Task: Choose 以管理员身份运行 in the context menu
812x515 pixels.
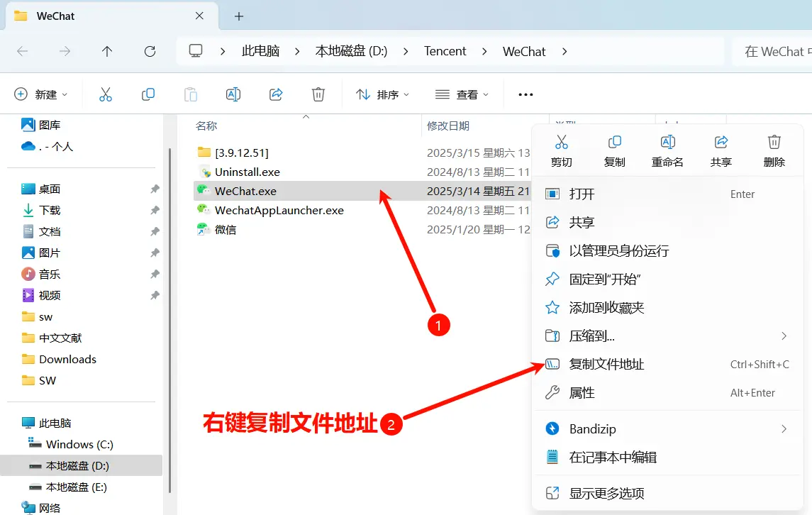Action: pos(667,251)
